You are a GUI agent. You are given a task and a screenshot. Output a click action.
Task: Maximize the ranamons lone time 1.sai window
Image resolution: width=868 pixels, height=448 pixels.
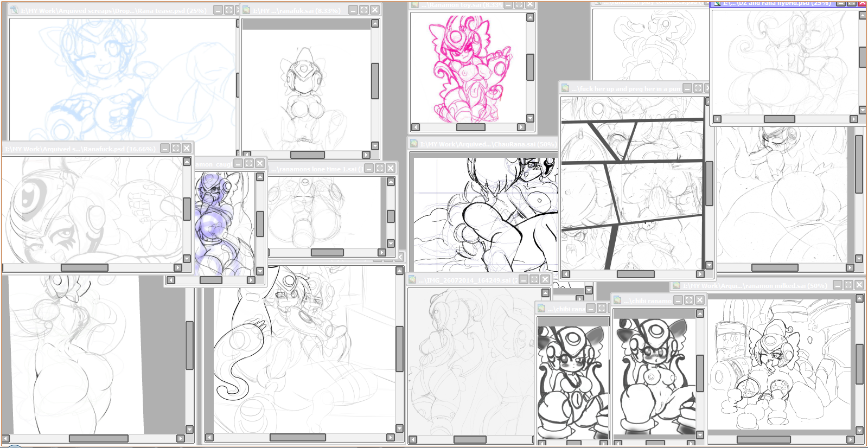380,169
